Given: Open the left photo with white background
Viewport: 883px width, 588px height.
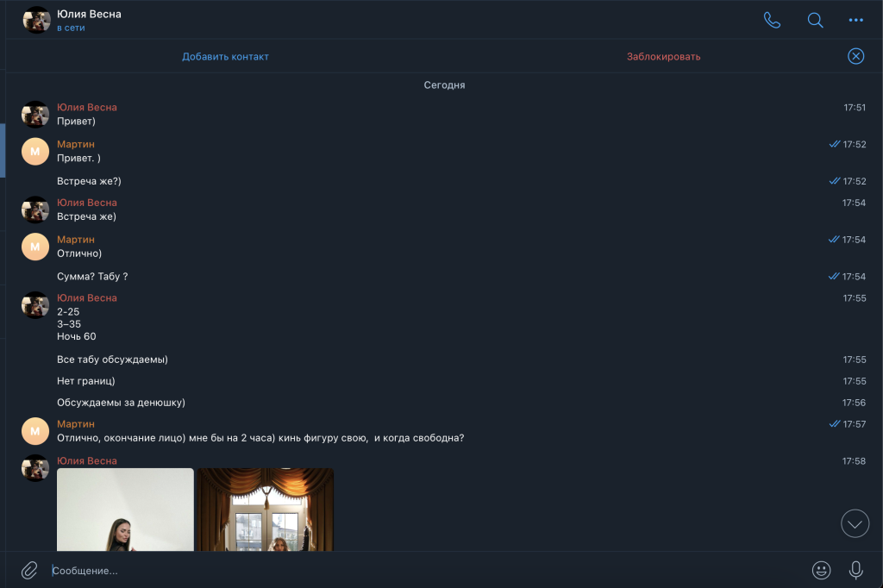Looking at the screenshot, I should tap(125, 510).
